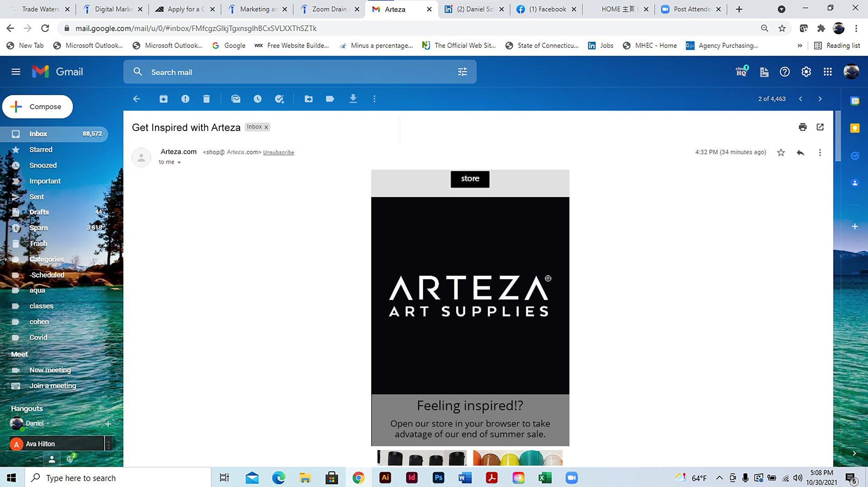
Task: Click the browser address bar
Action: click(x=407, y=28)
